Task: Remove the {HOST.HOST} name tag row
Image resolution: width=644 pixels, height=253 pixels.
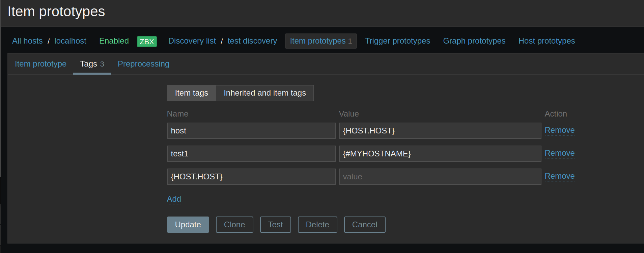Action: pos(559,176)
